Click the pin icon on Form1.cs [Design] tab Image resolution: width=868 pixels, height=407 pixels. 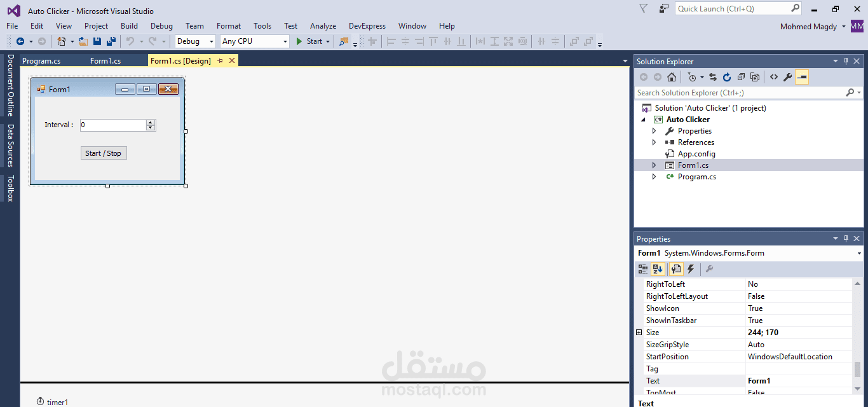(220, 60)
